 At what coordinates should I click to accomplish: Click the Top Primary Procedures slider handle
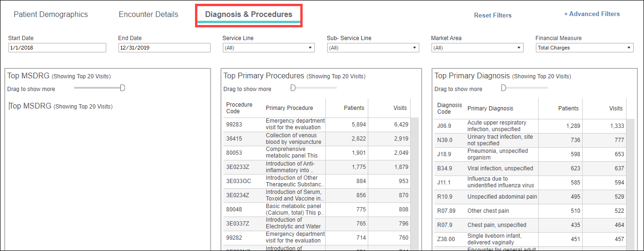coord(293,88)
